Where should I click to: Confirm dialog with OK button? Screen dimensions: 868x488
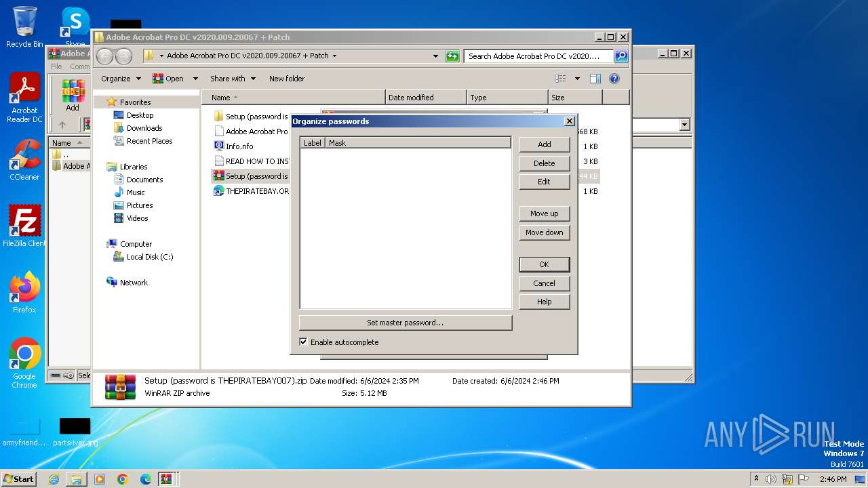click(545, 264)
